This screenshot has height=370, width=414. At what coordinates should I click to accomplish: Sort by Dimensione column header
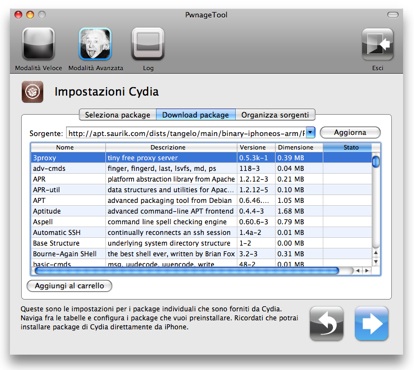pos(299,147)
